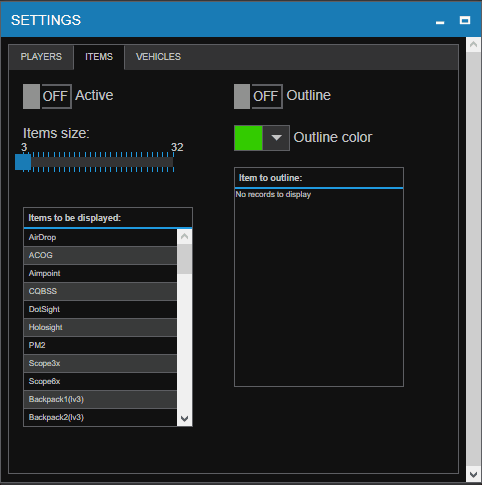Click 'Items to be displayed:' header
The width and height of the screenshot is (482, 485).
108,218
